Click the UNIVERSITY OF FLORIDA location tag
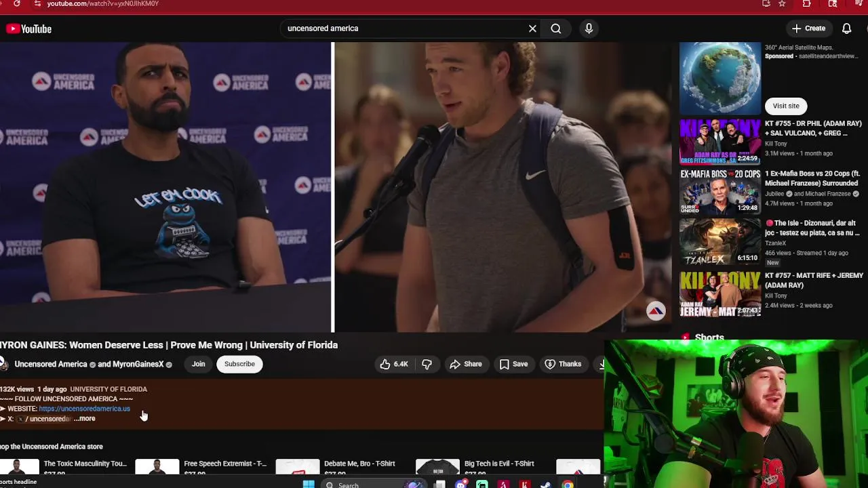The width and height of the screenshot is (868, 488). 108,389
